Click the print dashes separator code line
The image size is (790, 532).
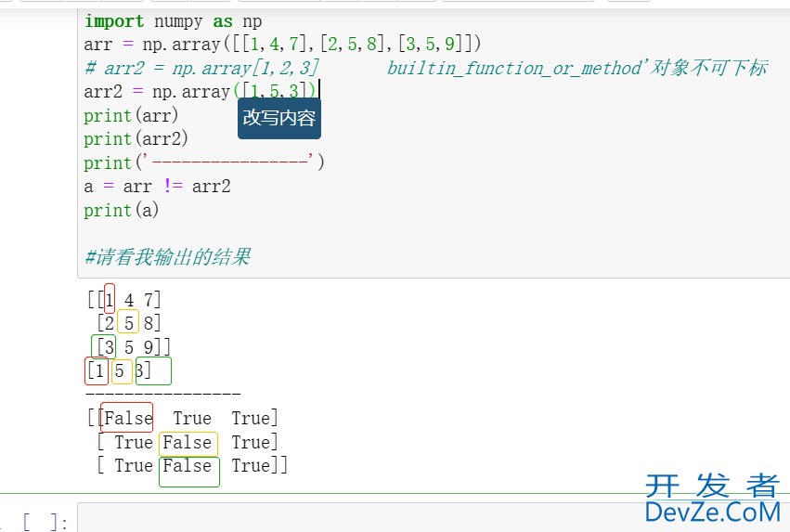204,162
